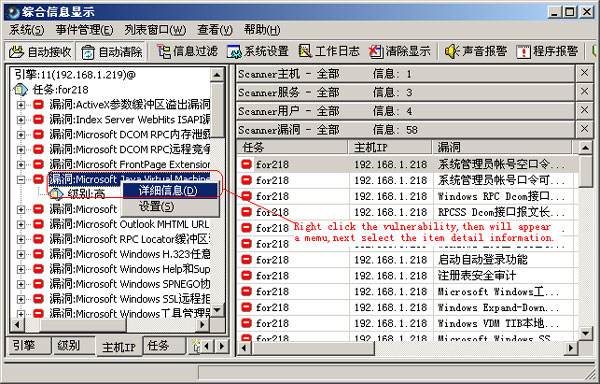
Task: Toggle 自动清除 auto clear button
Action: tap(111, 52)
